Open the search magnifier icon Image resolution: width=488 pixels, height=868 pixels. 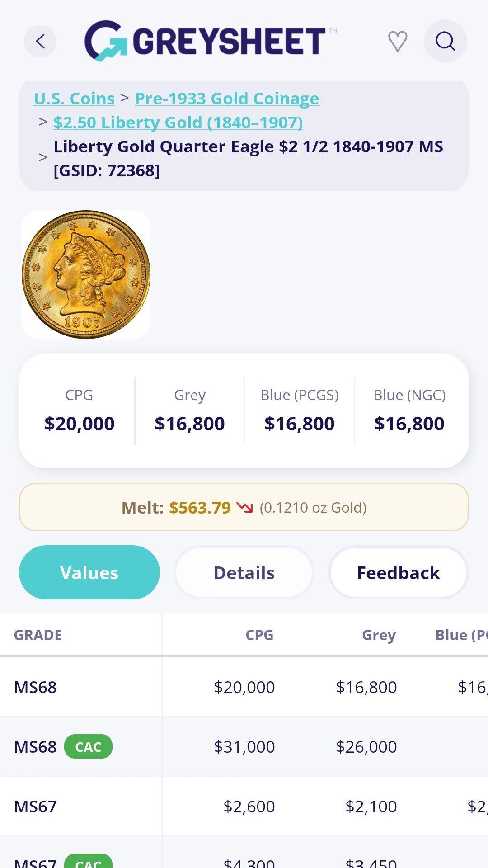[445, 41]
